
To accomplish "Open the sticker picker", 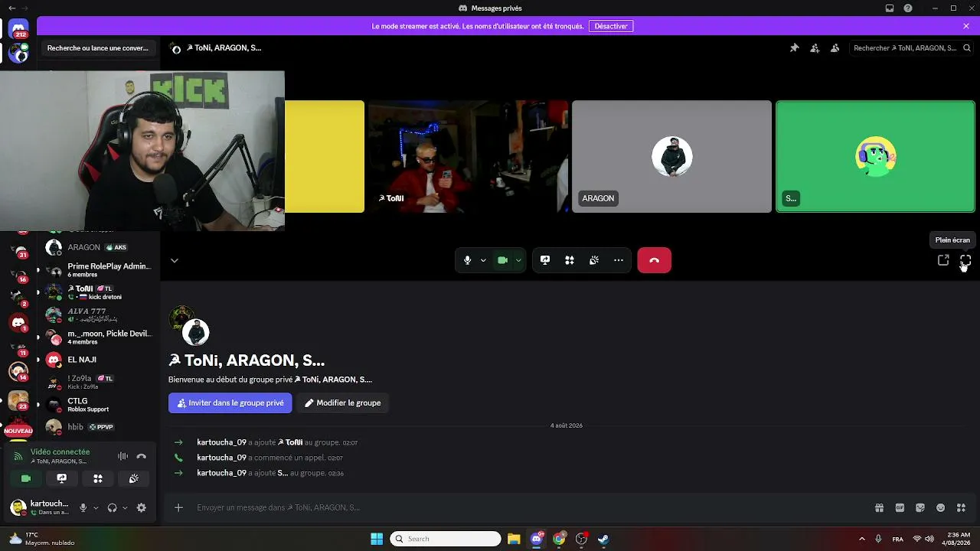I will [x=920, y=507].
